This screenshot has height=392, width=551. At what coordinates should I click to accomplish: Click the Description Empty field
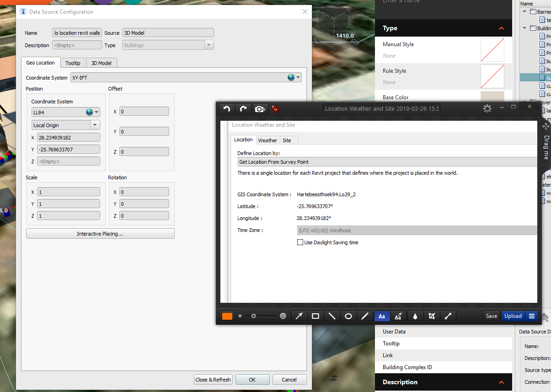pos(77,45)
